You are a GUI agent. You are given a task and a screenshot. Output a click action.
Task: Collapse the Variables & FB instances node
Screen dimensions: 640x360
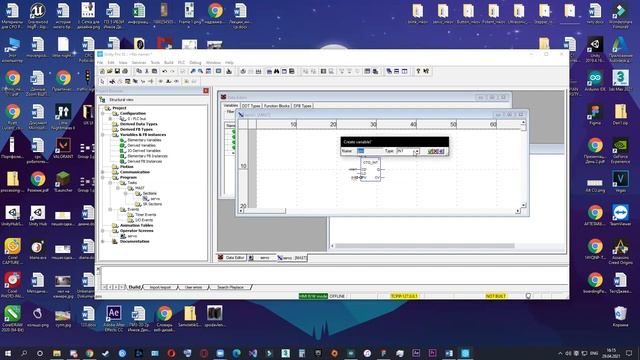[x=102, y=135]
